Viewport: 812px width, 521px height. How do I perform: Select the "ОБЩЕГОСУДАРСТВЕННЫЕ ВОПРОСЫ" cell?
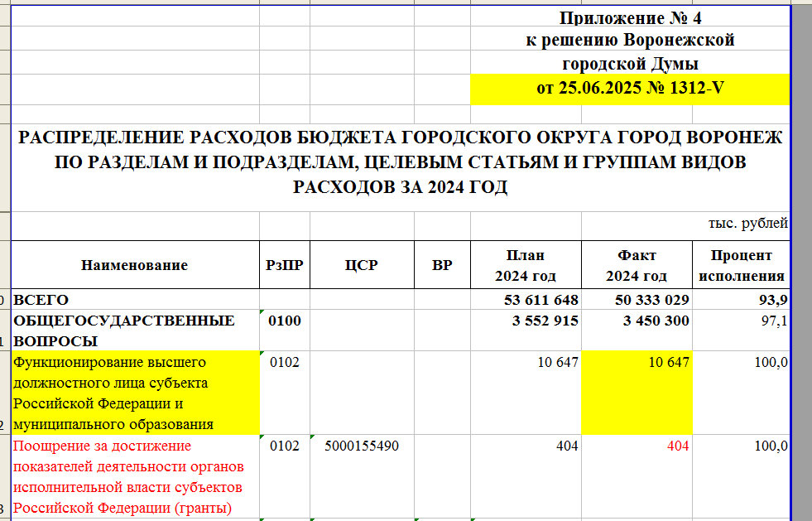click(134, 330)
